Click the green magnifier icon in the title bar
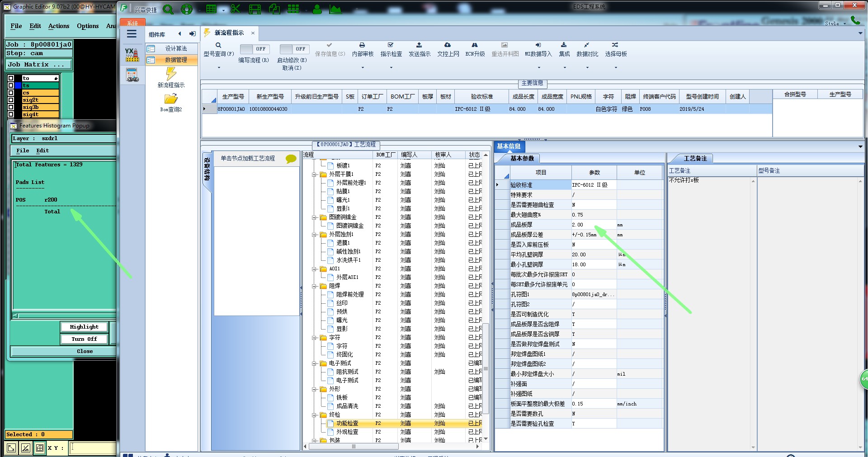Screen dimensions: 868x457 point(168,9)
